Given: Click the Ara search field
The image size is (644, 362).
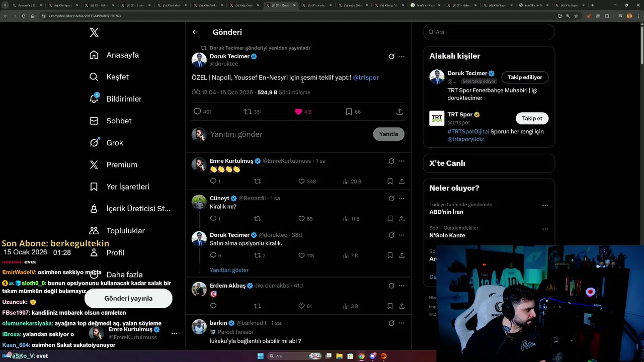Looking at the screenshot, I should coord(489,32).
